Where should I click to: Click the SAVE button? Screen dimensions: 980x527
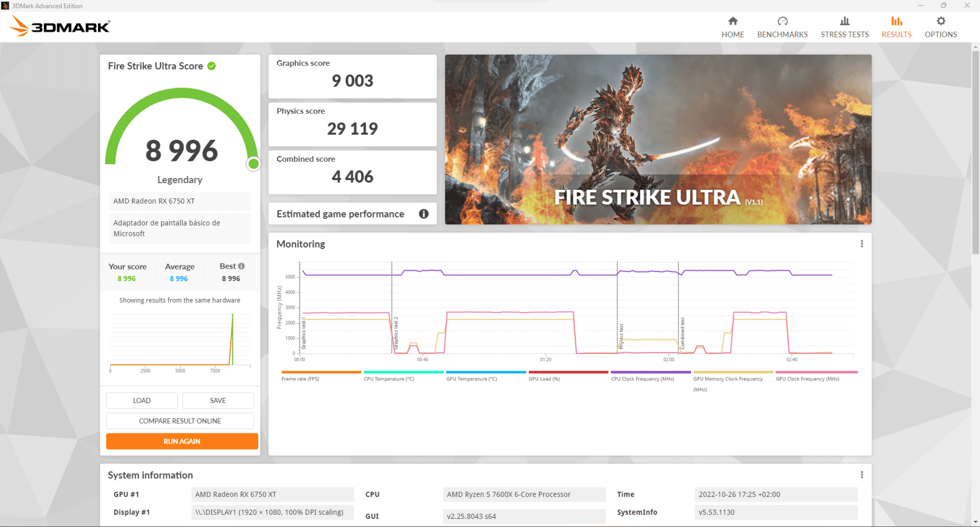pos(218,400)
